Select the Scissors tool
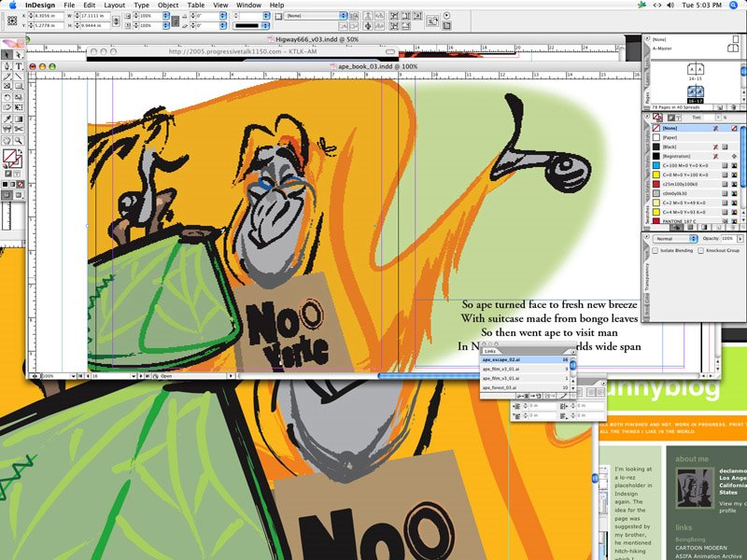747x560 pixels. [19, 129]
